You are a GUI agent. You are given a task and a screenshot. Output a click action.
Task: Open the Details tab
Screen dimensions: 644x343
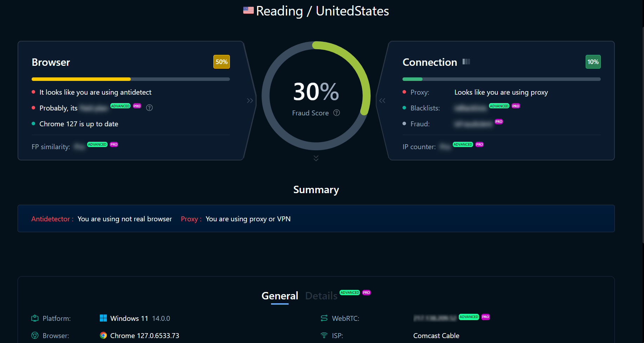[x=321, y=296]
